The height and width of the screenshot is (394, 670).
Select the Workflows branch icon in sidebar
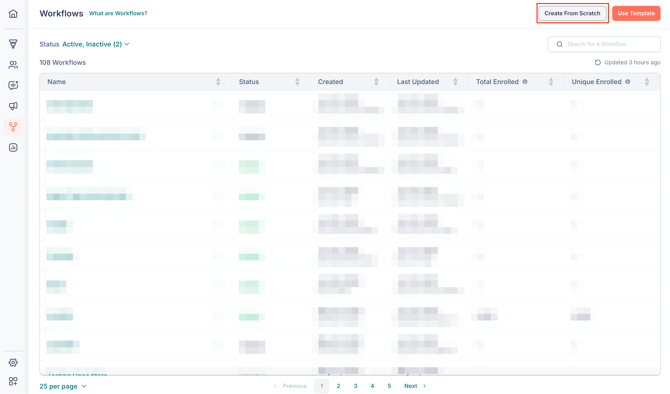13,126
